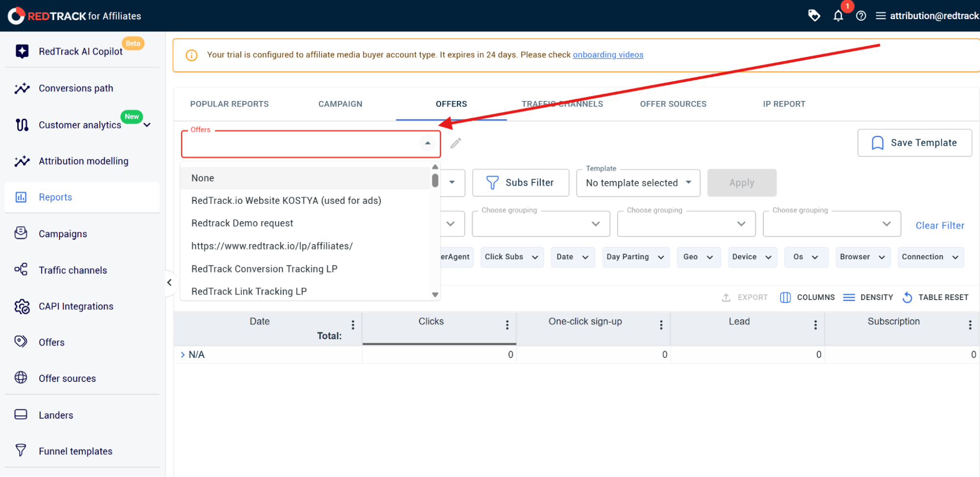Expand the Date filter chip
This screenshot has height=477, width=980.
click(573, 257)
